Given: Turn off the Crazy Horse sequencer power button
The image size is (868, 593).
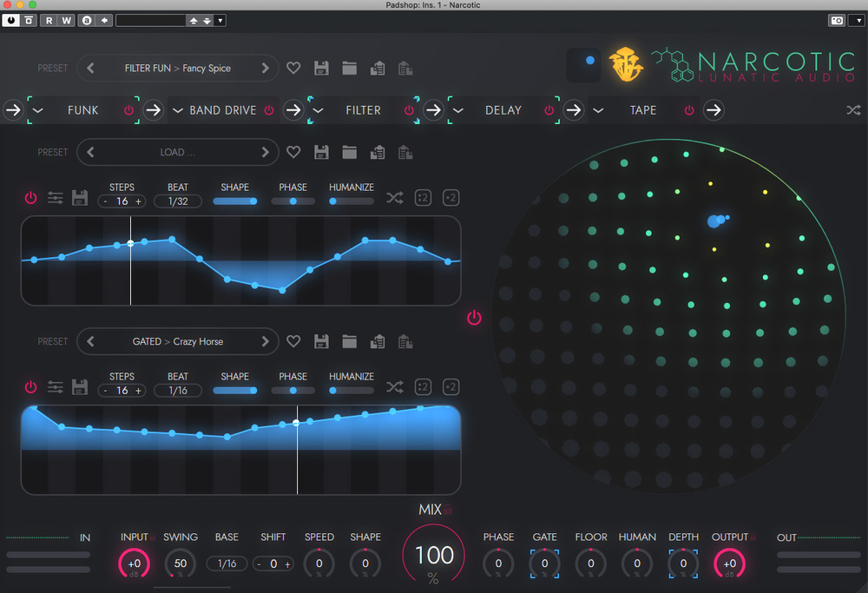Looking at the screenshot, I should (31, 387).
